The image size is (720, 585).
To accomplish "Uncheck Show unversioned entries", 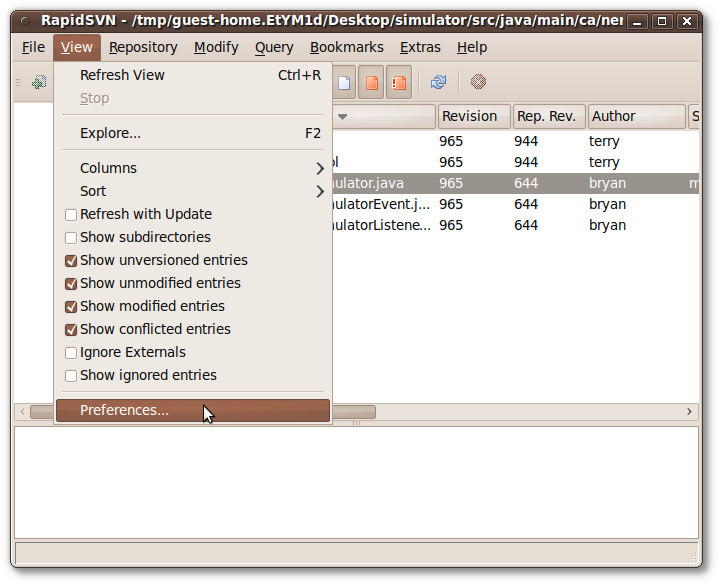I will pyautogui.click(x=71, y=261).
